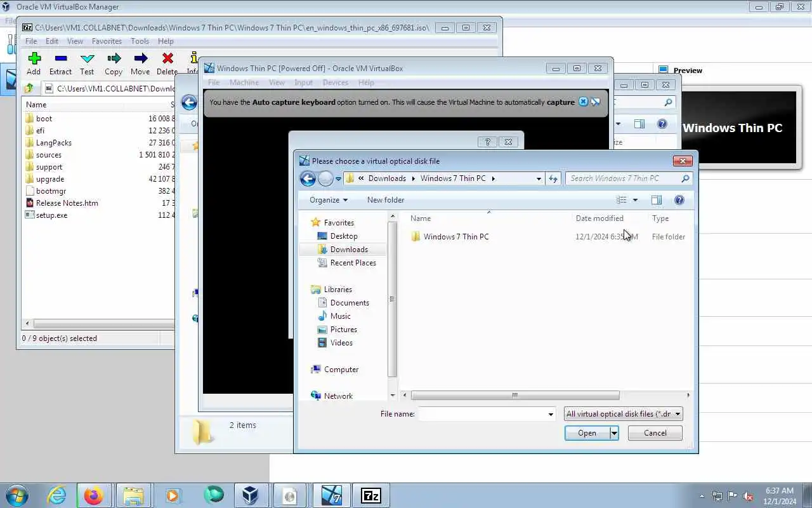Open the virtual optical disk file type filter
The height and width of the screenshot is (508, 812).
click(x=624, y=414)
